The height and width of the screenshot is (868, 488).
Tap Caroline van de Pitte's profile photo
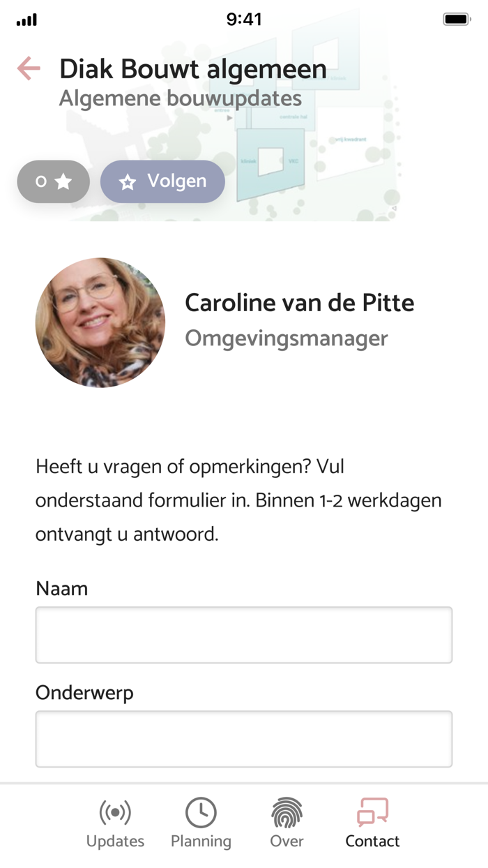(x=100, y=322)
